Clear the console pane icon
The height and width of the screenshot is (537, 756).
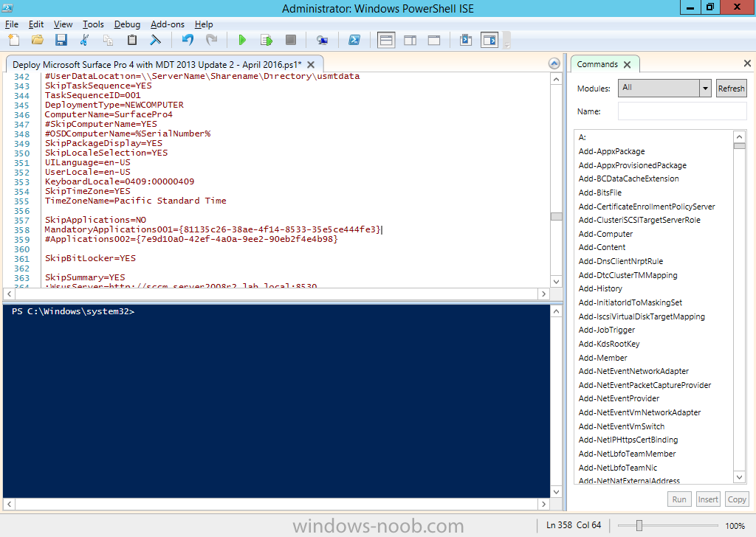tap(155, 40)
